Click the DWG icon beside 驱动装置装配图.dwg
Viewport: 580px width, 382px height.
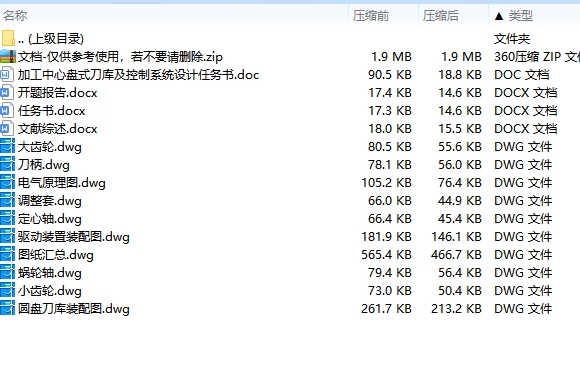7,237
